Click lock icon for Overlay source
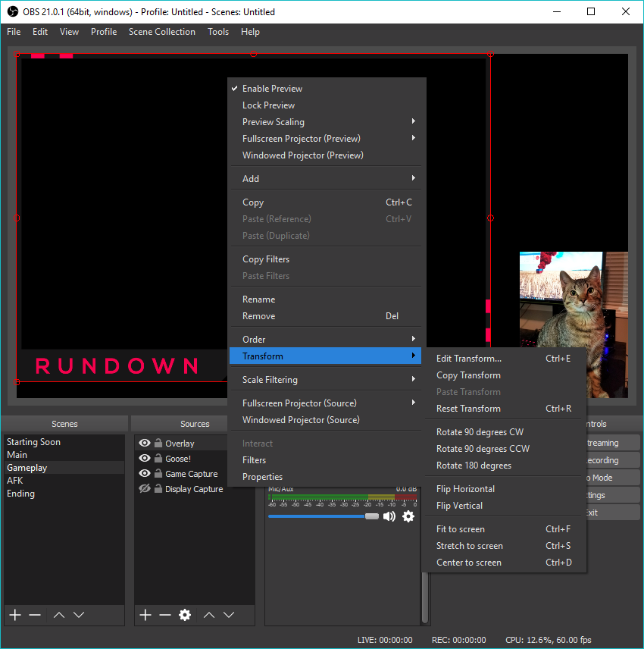This screenshot has width=644, height=649. coord(158,443)
